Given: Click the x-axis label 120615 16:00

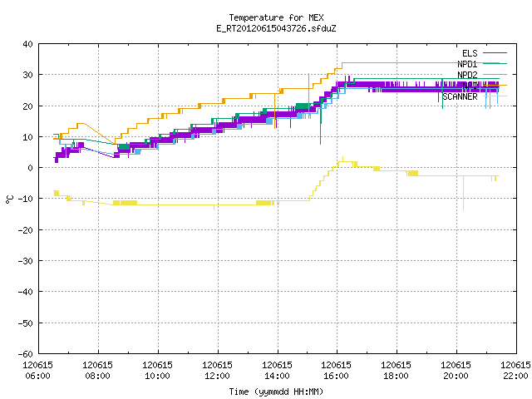Looking at the screenshot, I should (x=336, y=371).
